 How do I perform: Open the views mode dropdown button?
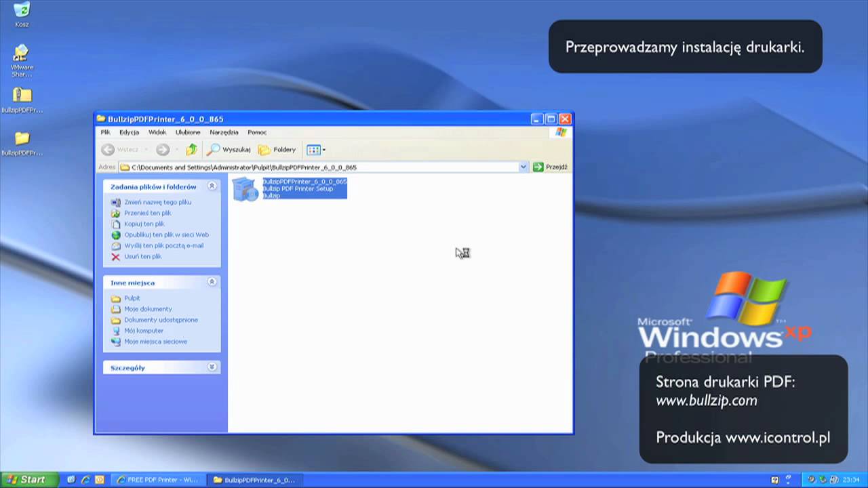click(316, 150)
